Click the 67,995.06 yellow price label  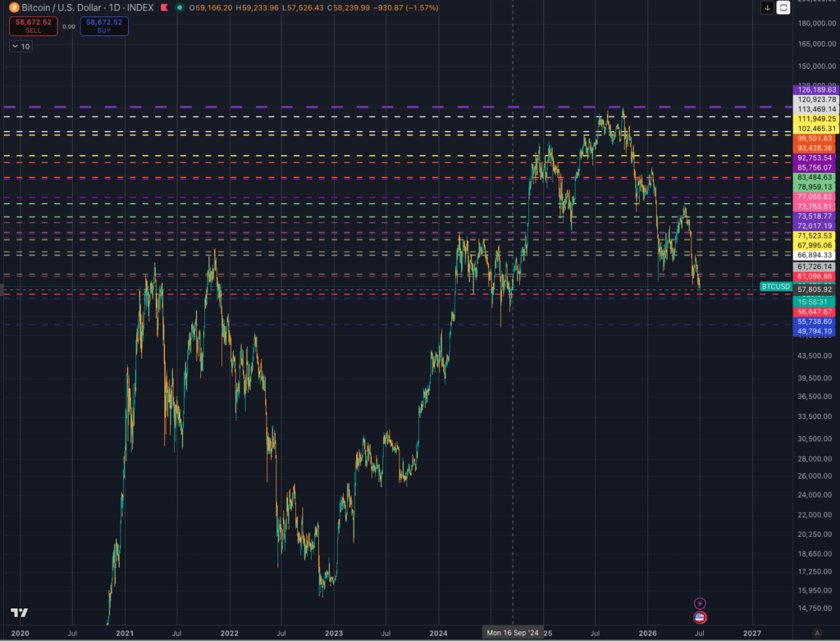point(816,245)
